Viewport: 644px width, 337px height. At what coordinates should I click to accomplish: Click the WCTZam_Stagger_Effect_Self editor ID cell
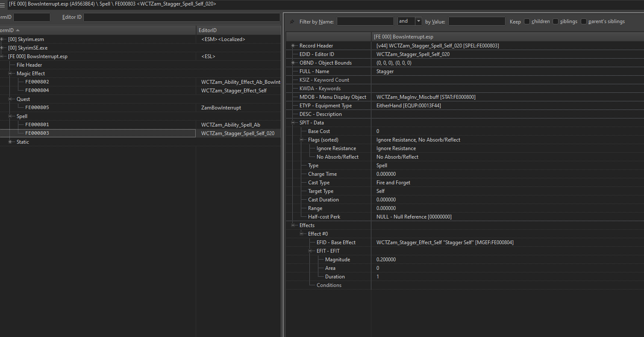(234, 91)
